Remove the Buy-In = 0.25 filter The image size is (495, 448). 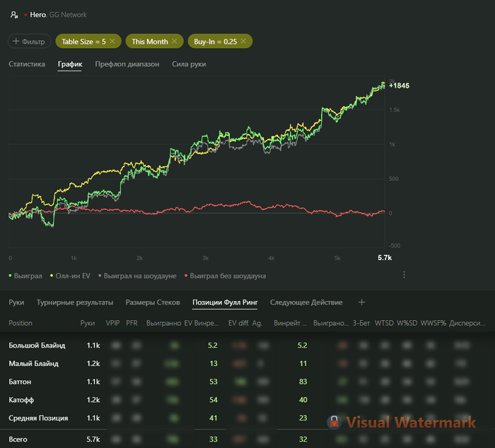(x=243, y=41)
